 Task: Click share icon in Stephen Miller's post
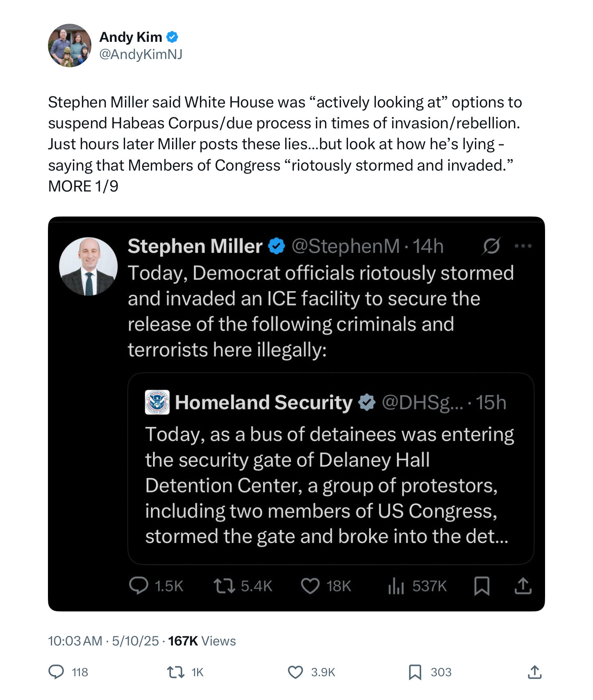click(523, 586)
